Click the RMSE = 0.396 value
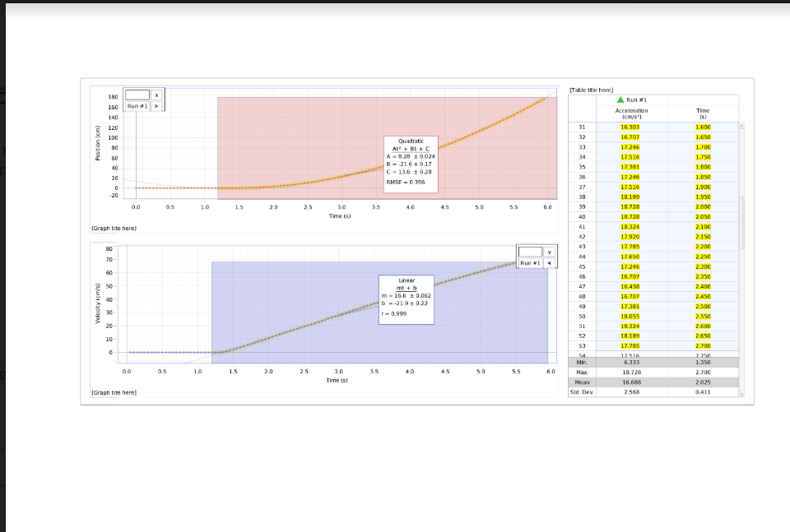This screenshot has width=790, height=532. (406, 183)
